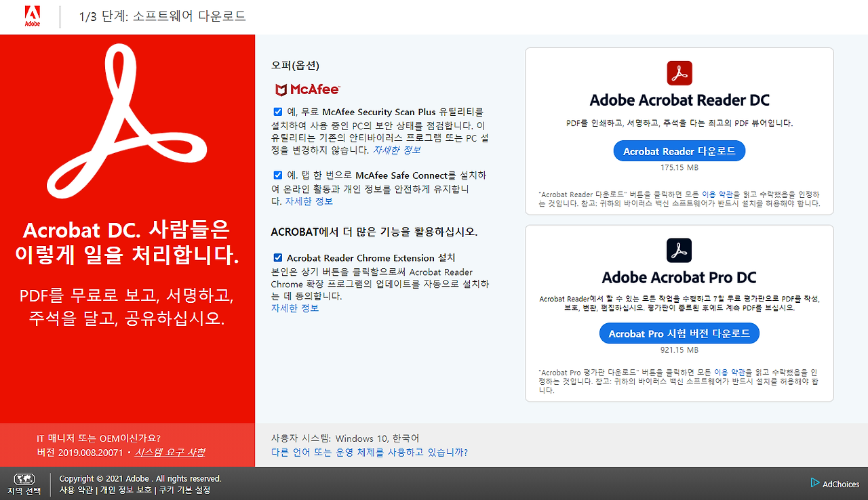Click the Adobe logo in the header
The image size is (868, 500).
pos(33,16)
